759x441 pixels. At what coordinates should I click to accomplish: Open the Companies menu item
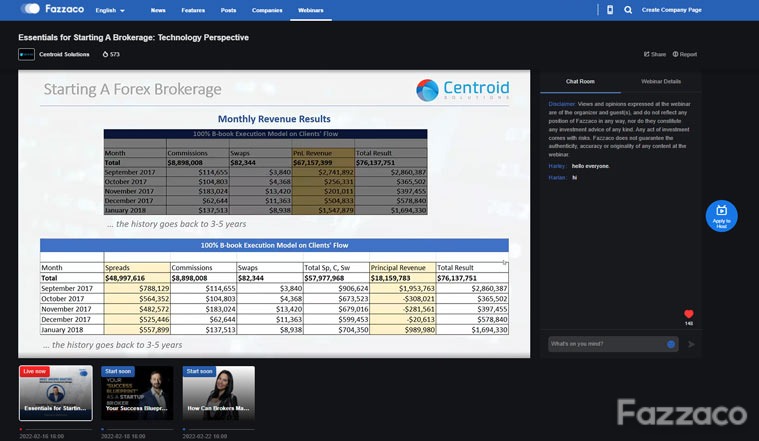[267, 10]
